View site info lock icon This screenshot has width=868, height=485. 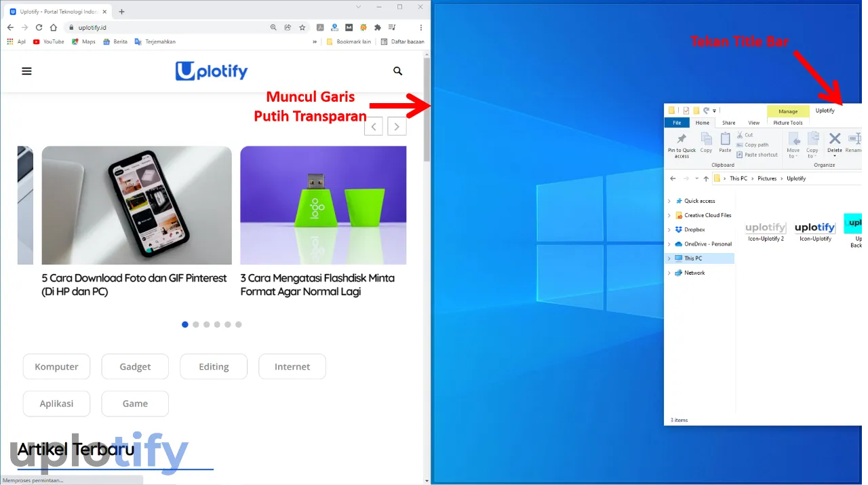(71, 28)
